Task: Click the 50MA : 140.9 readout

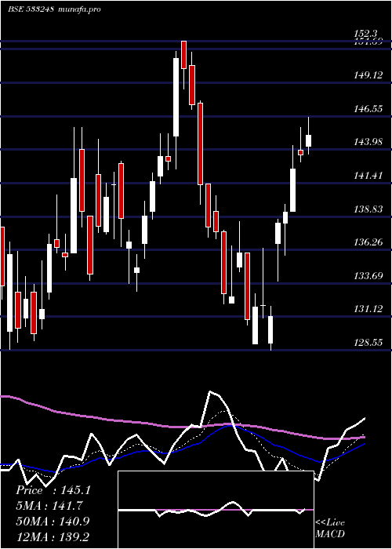Action: point(53,521)
